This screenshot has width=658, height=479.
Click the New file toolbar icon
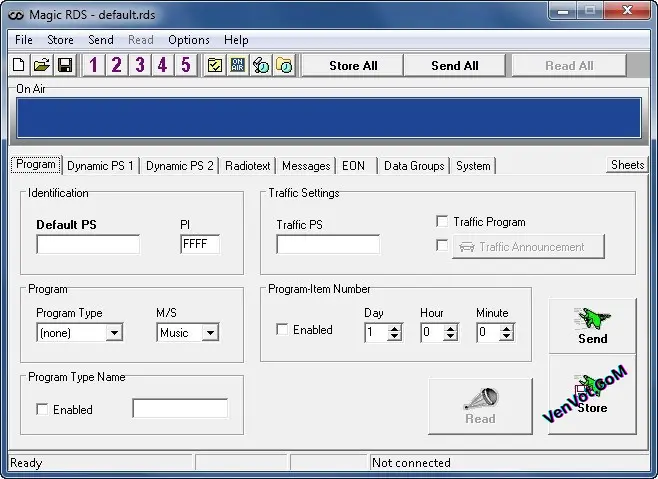19,65
